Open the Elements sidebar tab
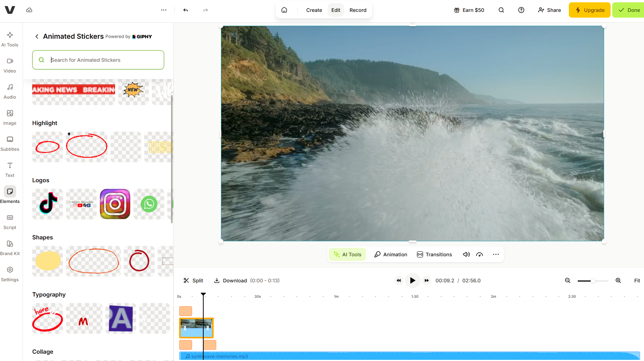 tap(10, 196)
